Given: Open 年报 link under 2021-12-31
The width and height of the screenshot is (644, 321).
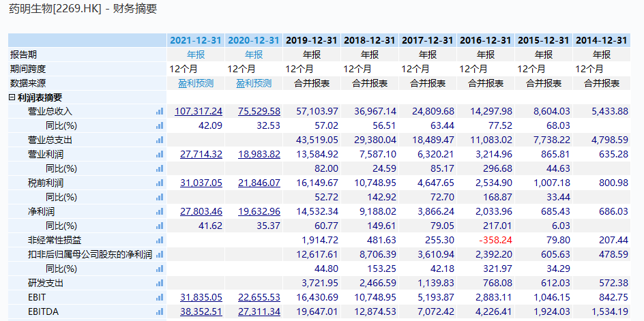Looking at the screenshot, I should tap(196, 55).
